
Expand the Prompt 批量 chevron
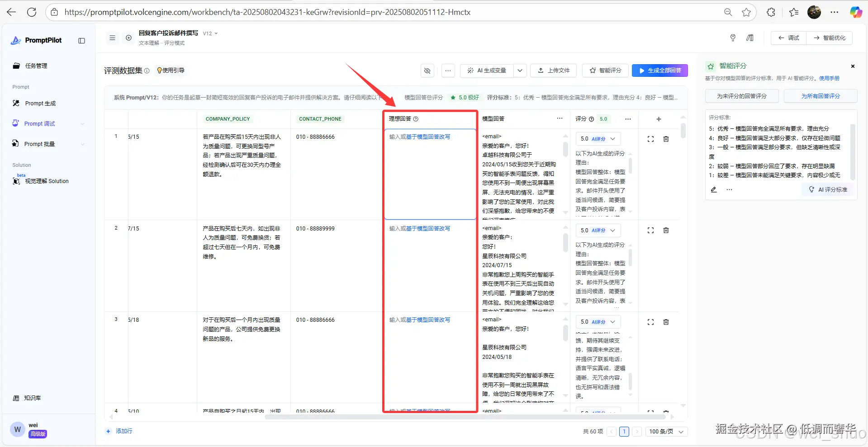coord(82,144)
